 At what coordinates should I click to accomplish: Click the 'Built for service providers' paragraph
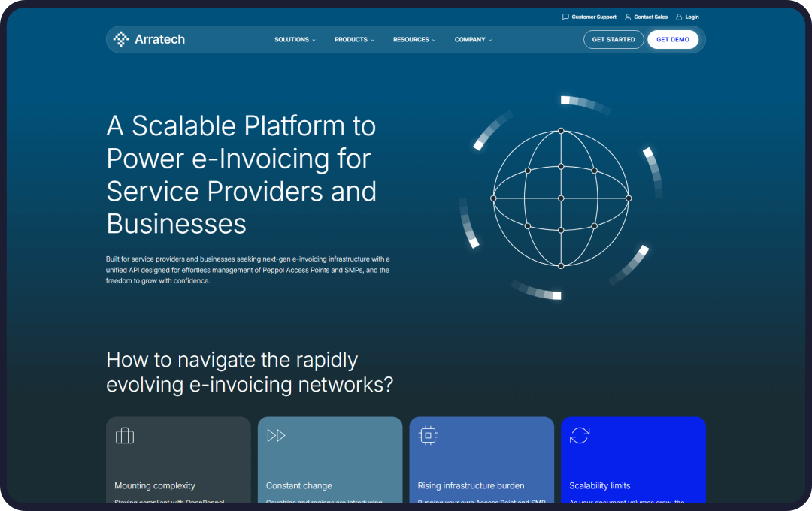(247, 270)
